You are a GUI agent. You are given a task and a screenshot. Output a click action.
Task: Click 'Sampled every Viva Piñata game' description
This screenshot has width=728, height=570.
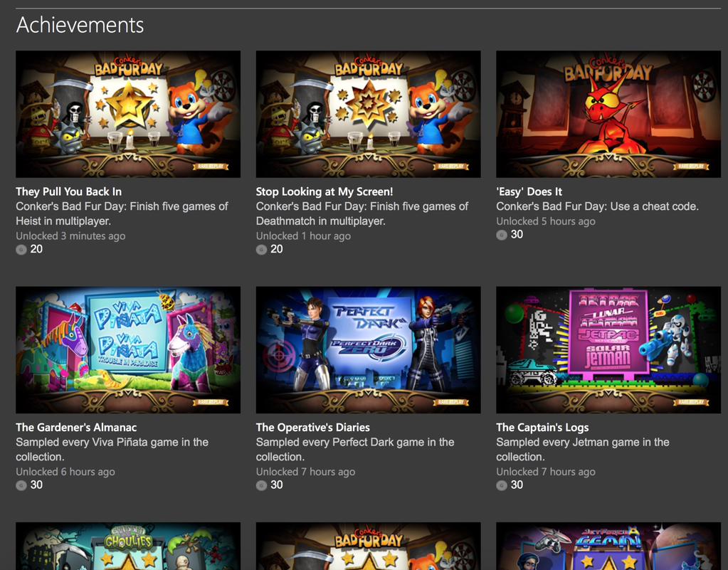coord(112,449)
